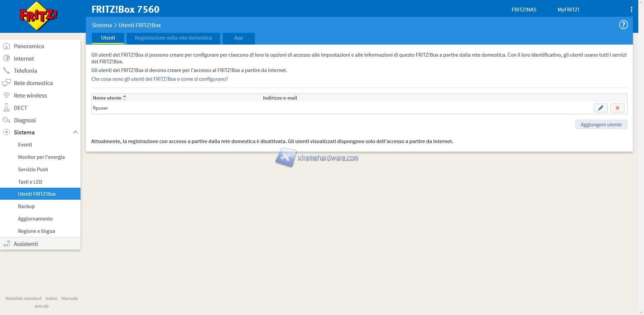Select Backup in the Sistema submenu
Viewport: 644px width, 315px height.
point(26,206)
